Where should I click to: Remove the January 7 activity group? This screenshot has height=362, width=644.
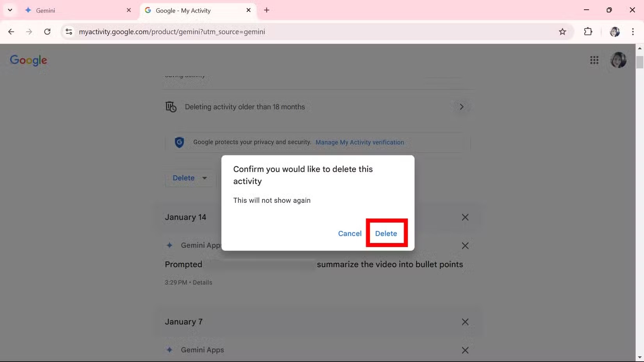click(x=465, y=322)
